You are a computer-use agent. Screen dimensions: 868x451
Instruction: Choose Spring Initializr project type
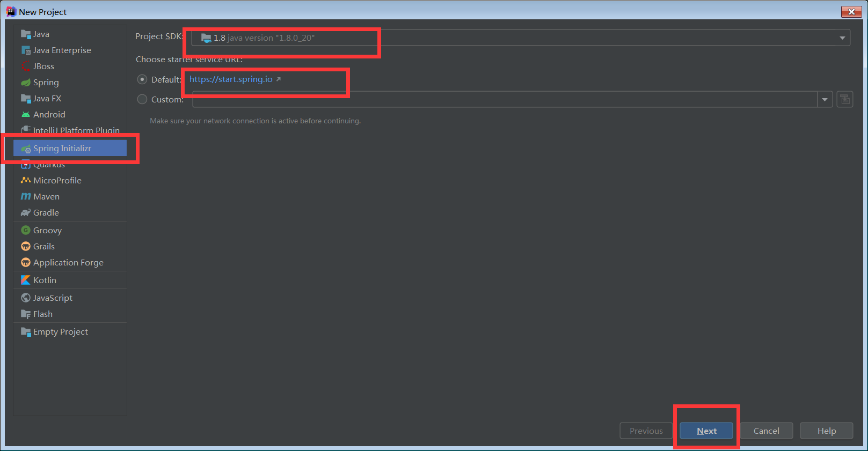coord(70,149)
